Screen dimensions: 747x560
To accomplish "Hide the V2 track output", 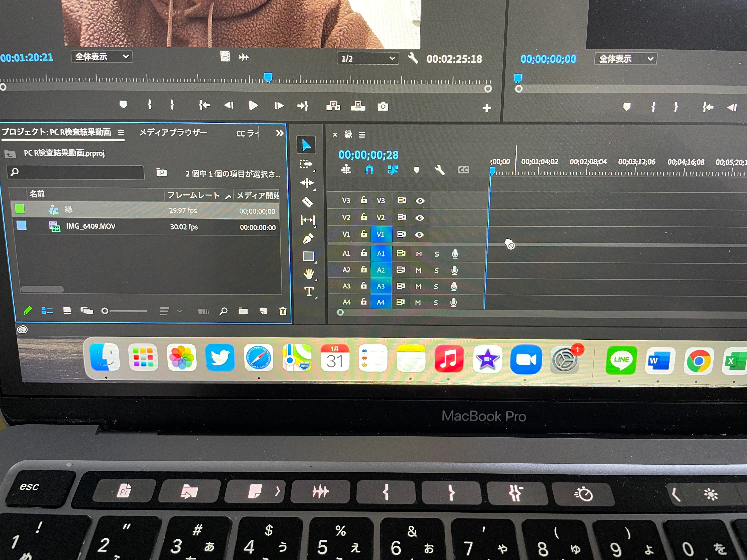I will [x=419, y=218].
